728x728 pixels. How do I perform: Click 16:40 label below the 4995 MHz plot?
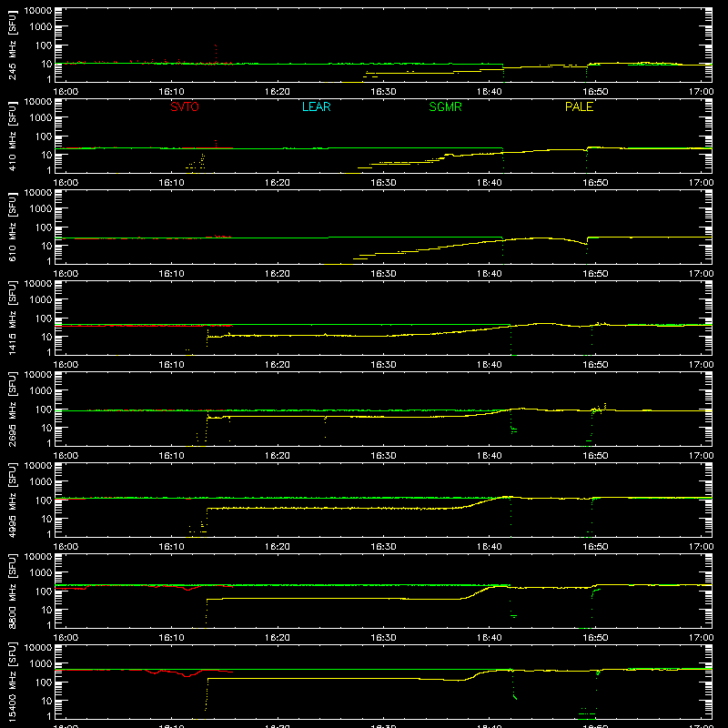click(490, 547)
